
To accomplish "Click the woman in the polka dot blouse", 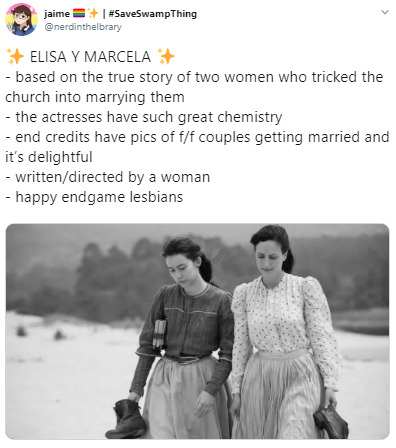I will tap(286, 332).
